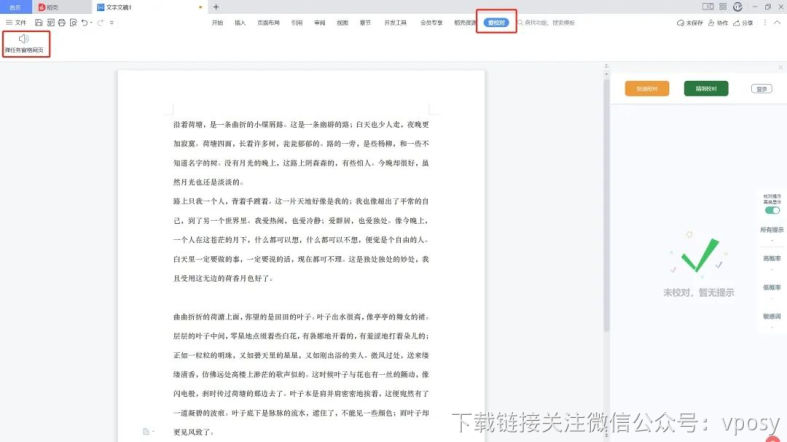
Task: Open the three-dot more options menu
Action: pyautogui.click(x=765, y=23)
